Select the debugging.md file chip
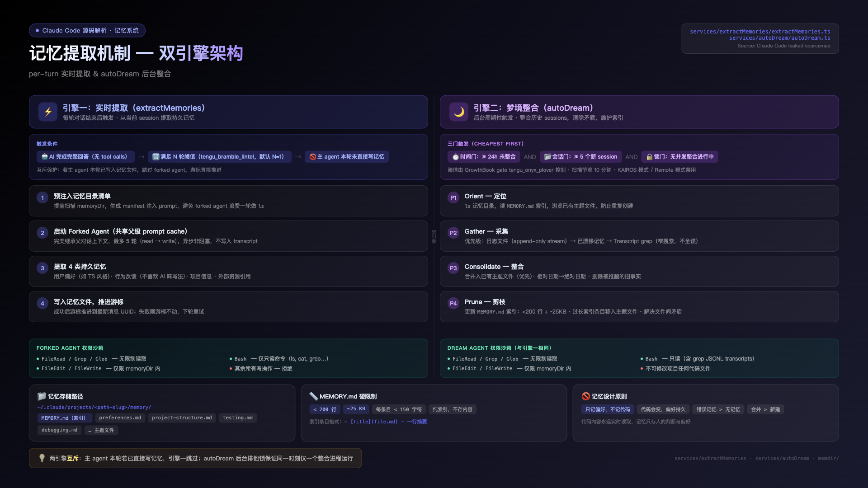 (x=59, y=430)
